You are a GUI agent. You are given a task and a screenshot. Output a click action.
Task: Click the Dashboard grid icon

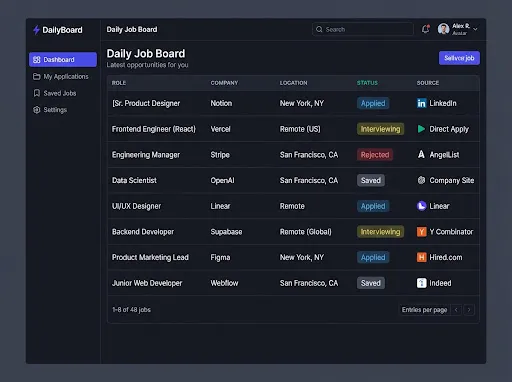pyautogui.click(x=37, y=60)
